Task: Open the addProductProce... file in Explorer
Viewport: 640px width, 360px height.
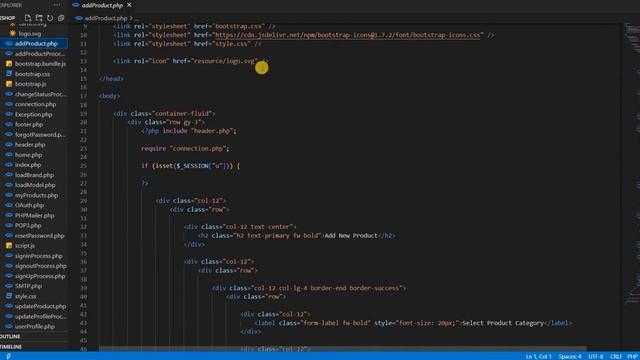Action: [x=40, y=53]
